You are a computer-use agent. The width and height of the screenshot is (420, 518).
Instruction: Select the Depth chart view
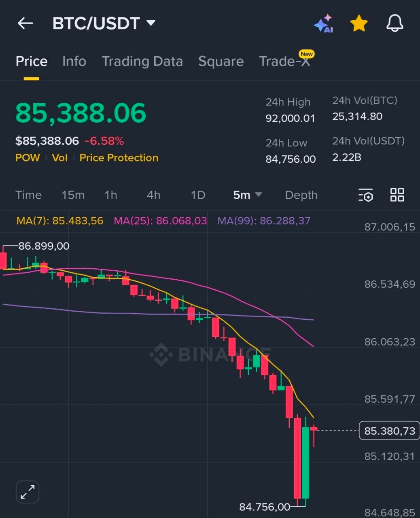pyautogui.click(x=301, y=195)
